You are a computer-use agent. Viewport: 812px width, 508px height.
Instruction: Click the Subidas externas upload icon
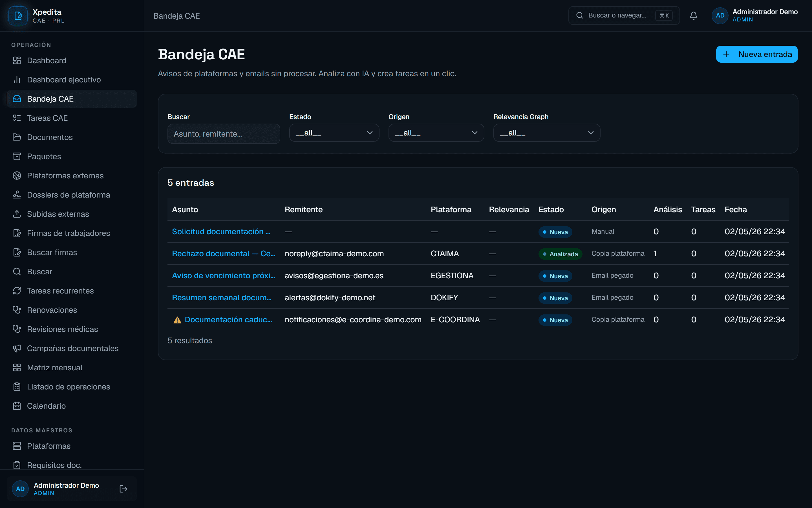[x=17, y=214]
